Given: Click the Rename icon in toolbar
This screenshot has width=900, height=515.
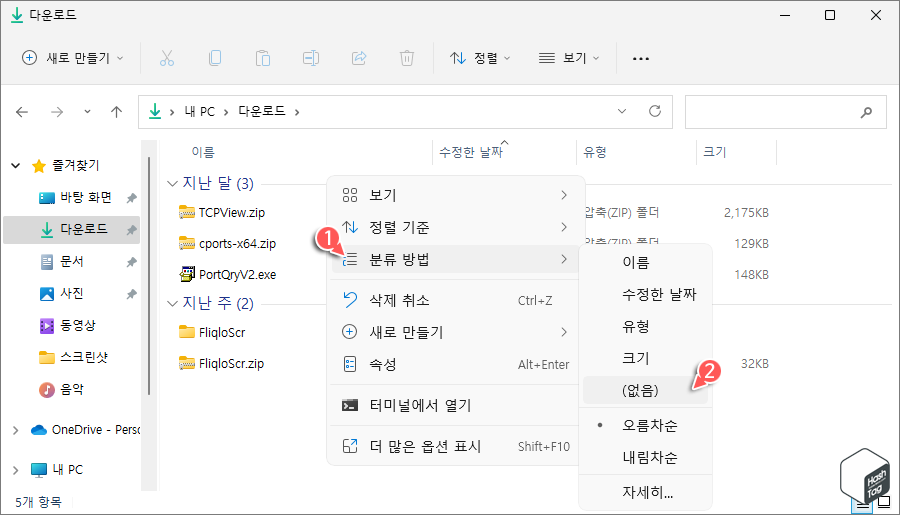Looking at the screenshot, I should [311, 58].
